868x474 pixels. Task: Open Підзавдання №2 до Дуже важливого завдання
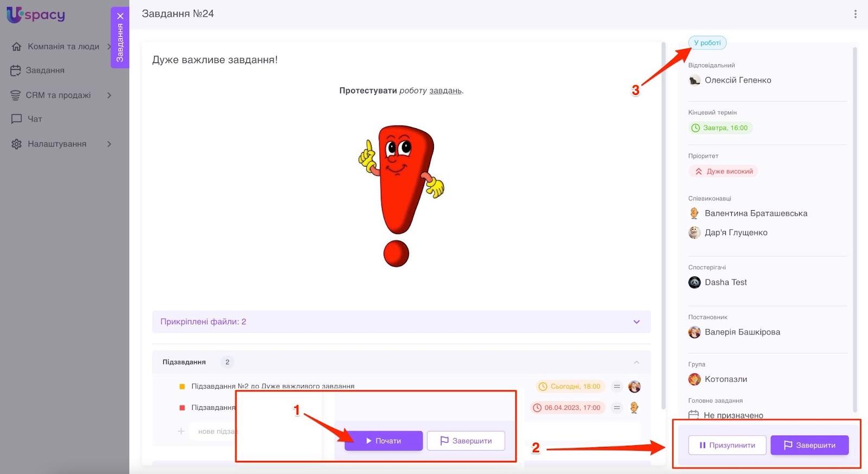[x=273, y=387]
